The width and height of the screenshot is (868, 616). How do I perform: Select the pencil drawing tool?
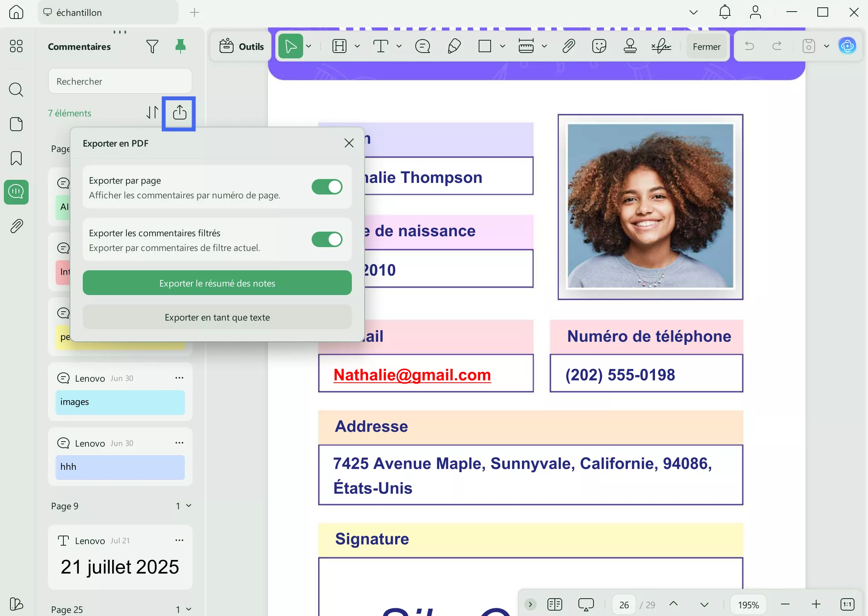point(454,46)
